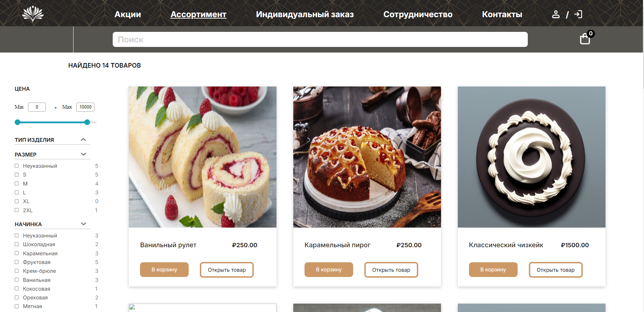Open the shopping bag cart icon
The height and width of the screenshot is (312, 644).
click(585, 39)
